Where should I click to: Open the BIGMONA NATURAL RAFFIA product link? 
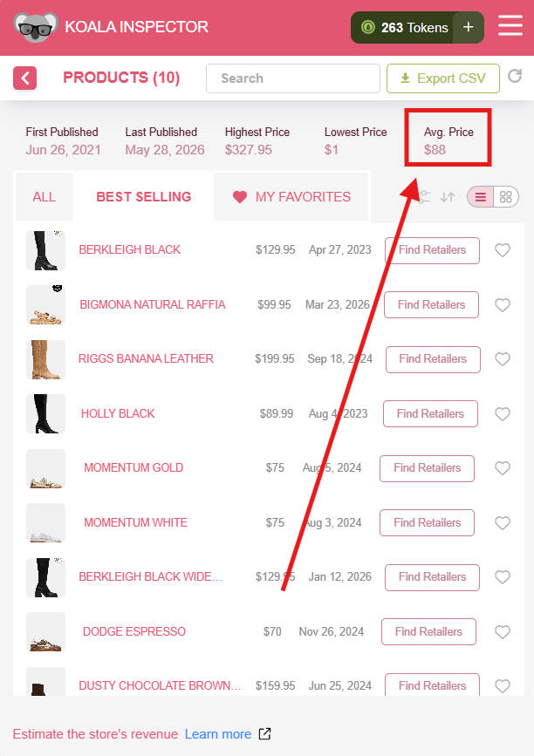[x=153, y=304]
